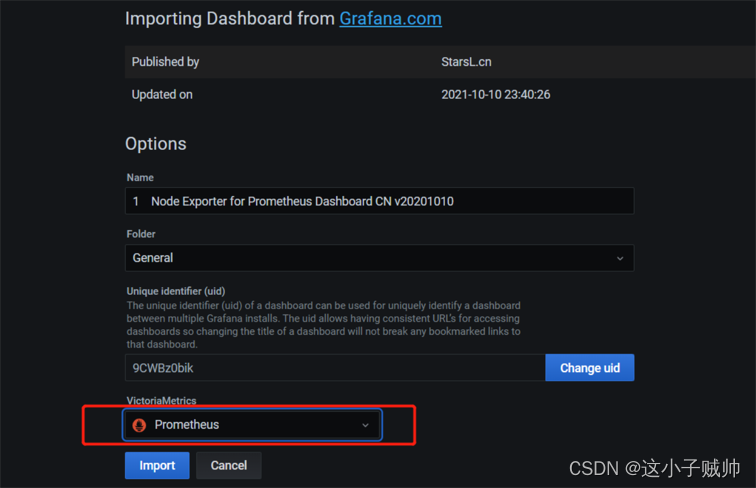Expand the Folder dropdown chevron arrow
Screen dimensions: 756x488
coord(620,258)
